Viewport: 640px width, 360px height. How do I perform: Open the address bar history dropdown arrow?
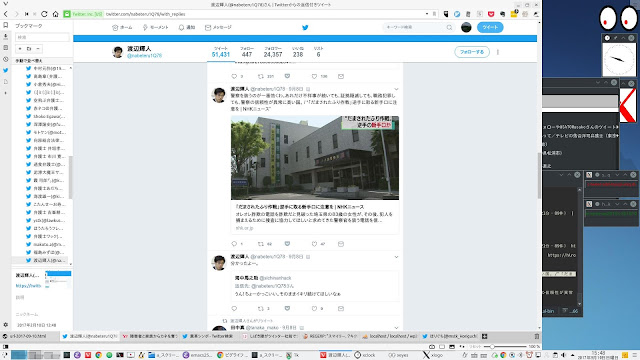(427, 14)
